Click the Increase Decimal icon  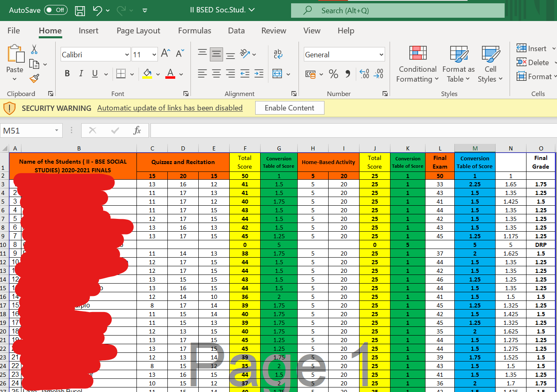coord(364,74)
